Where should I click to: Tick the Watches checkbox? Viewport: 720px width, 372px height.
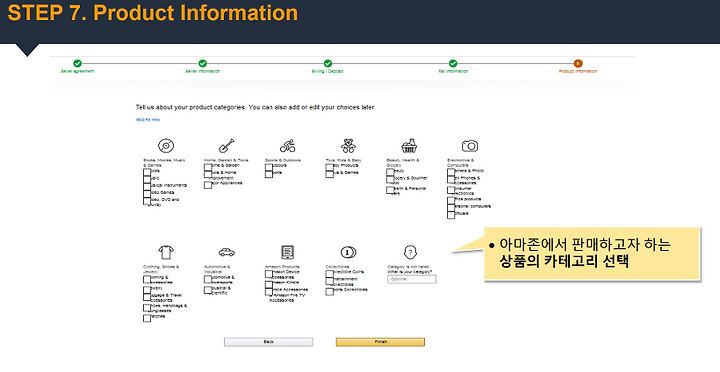pos(147,318)
